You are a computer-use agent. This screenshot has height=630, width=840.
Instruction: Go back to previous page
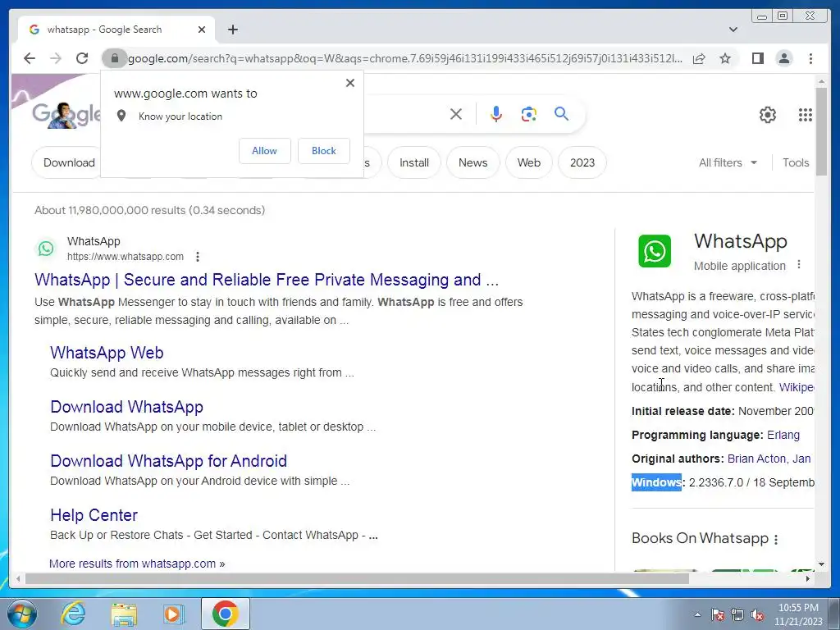(30, 58)
